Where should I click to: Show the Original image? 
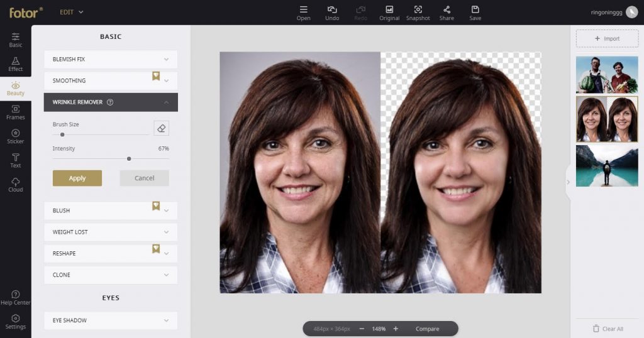pos(389,13)
